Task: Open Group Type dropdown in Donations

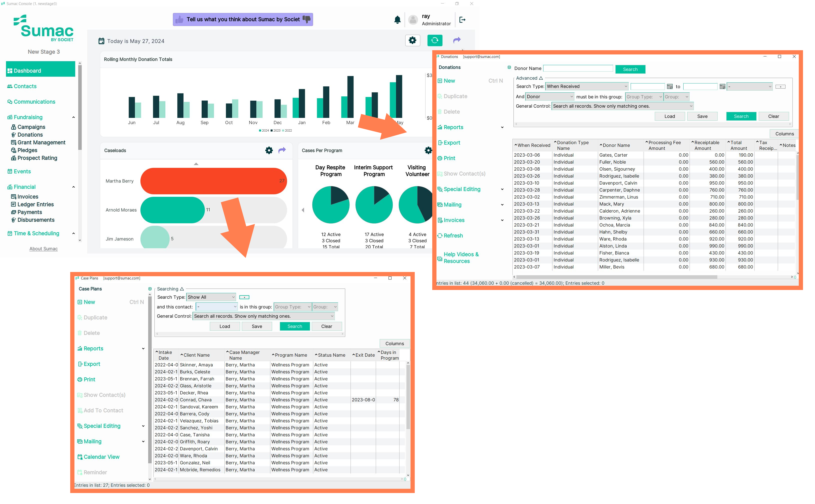Action: [x=644, y=97]
